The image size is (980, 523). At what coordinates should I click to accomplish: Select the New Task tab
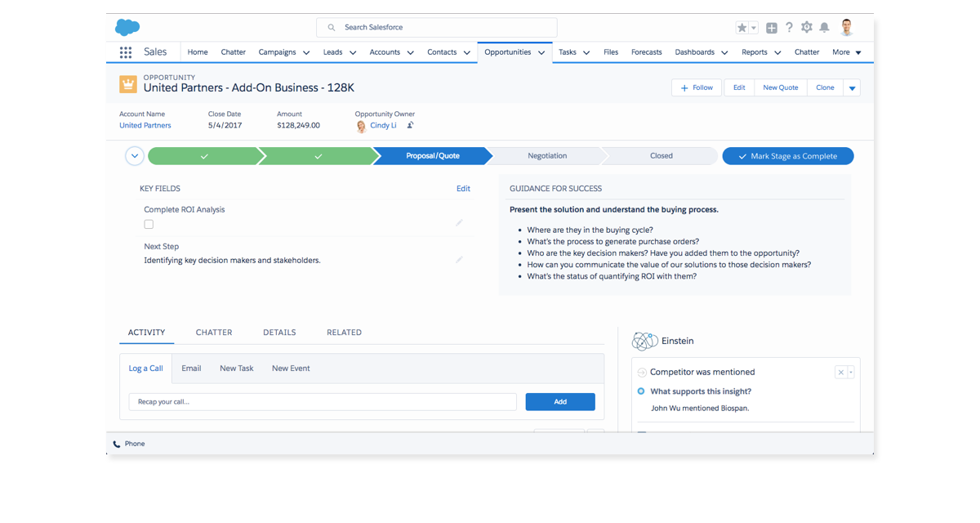(236, 369)
